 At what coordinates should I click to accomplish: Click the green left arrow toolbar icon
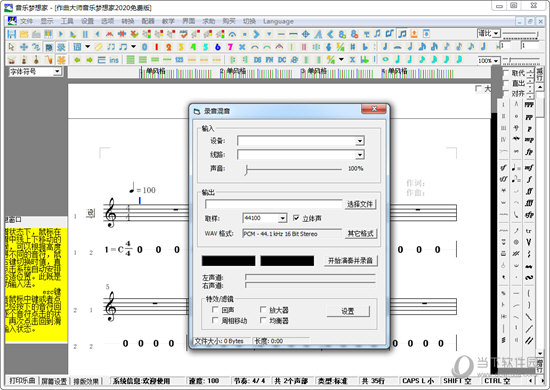[77, 60]
